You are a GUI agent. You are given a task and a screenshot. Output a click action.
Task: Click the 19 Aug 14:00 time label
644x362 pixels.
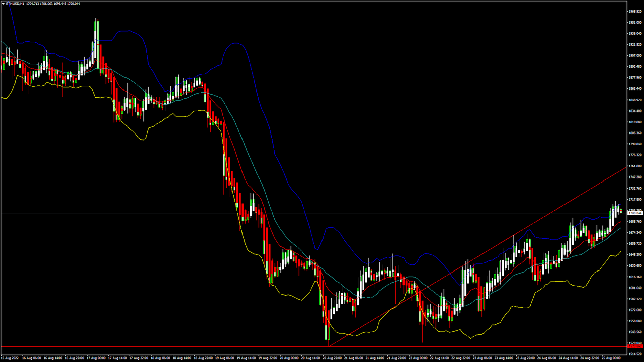click(247, 358)
